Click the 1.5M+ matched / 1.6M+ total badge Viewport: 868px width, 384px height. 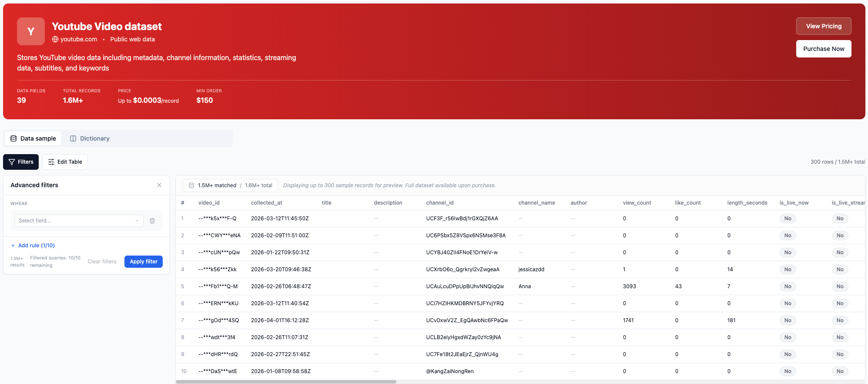pyautogui.click(x=231, y=185)
